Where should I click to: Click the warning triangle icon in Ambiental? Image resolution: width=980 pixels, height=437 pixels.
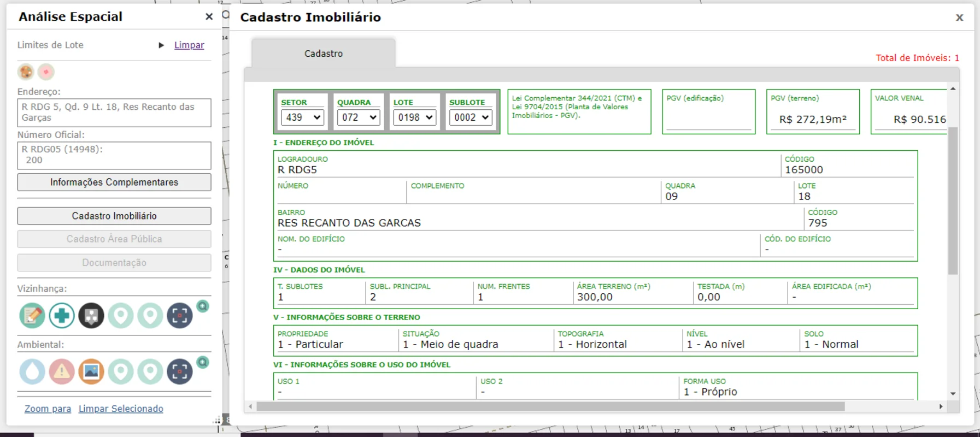point(62,371)
